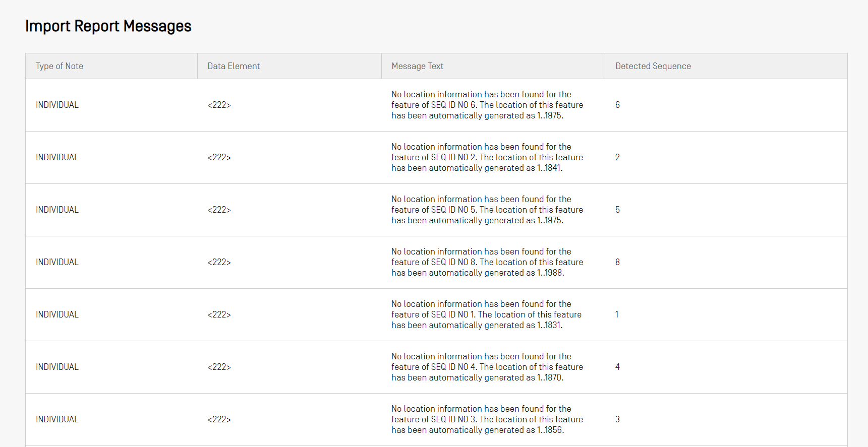Click the Detected Sequence column header
Screen dimensions: 868x447
(x=653, y=66)
